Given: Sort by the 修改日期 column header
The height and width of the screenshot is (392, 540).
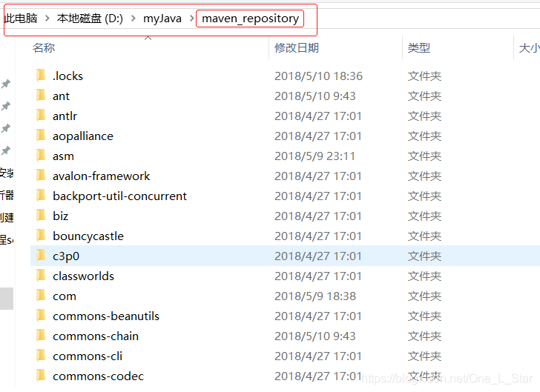Looking at the screenshot, I should (x=297, y=48).
